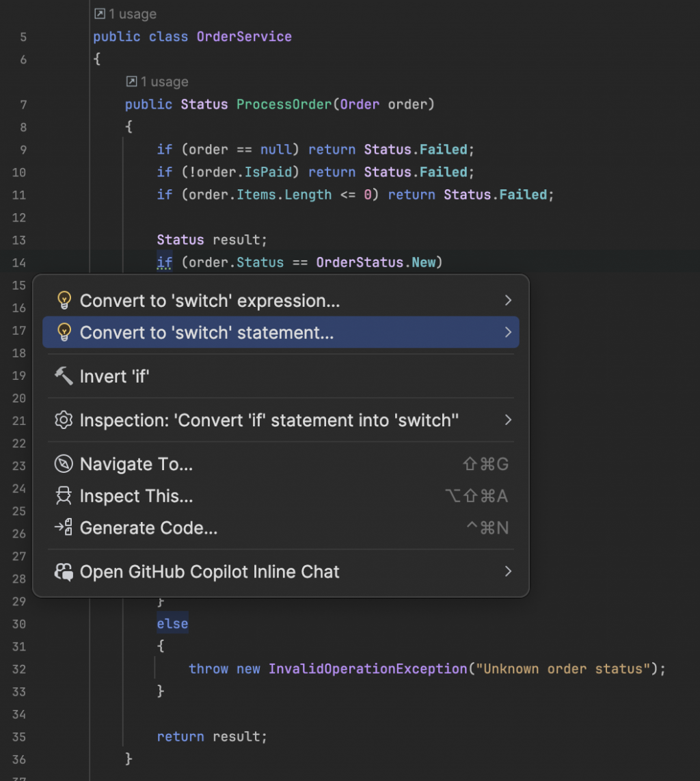This screenshot has width=700, height=781.
Task: Click the GitHub Copilot icon in menu
Action: 64,572
